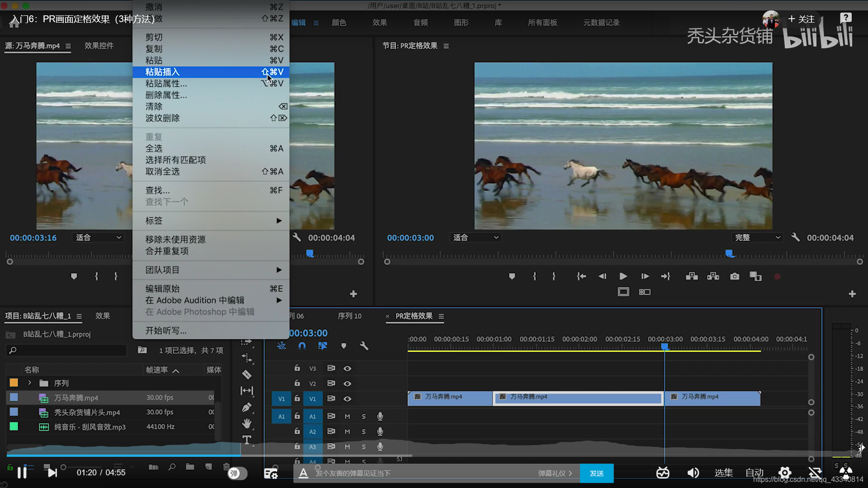Switch to the 效果控件 tab
This screenshot has width=868, height=488.
[x=99, y=46]
